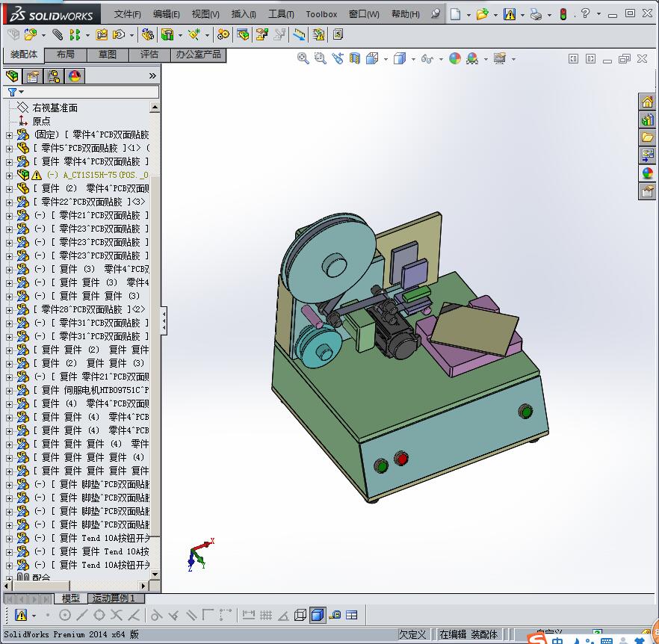Viewport: 659px width, 644px height.
Task: Switch to the 办公室产品 tab
Action: 199,55
